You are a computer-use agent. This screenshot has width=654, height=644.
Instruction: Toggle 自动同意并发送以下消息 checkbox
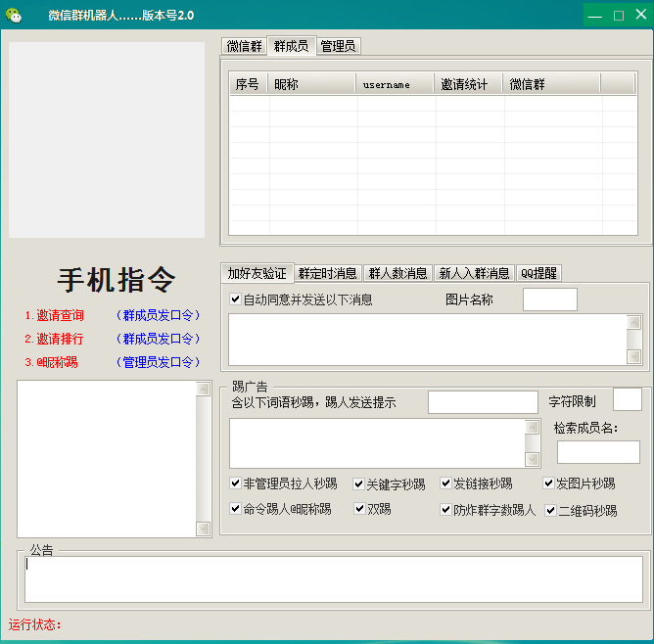235,299
